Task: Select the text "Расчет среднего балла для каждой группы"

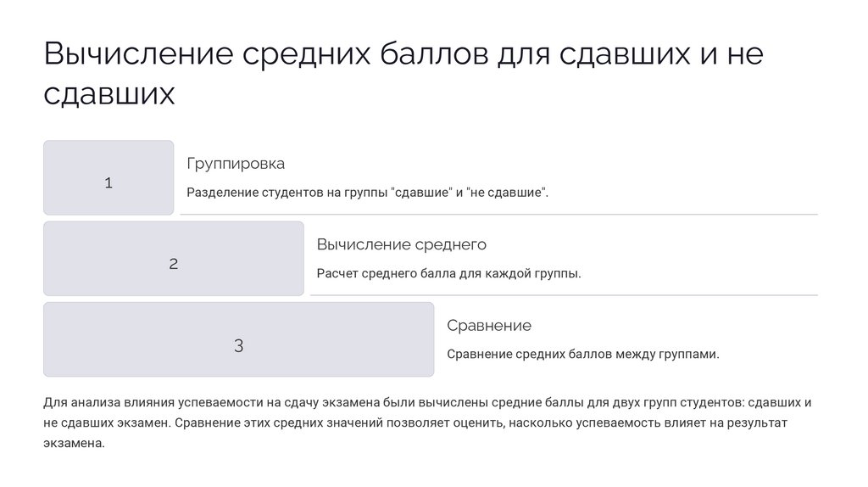Action: click(x=448, y=274)
